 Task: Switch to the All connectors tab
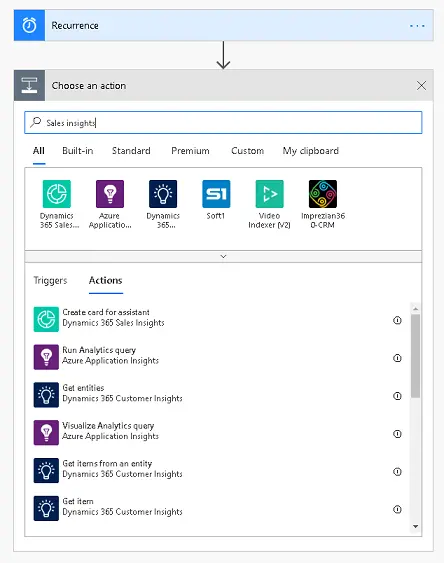click(39, 151)
